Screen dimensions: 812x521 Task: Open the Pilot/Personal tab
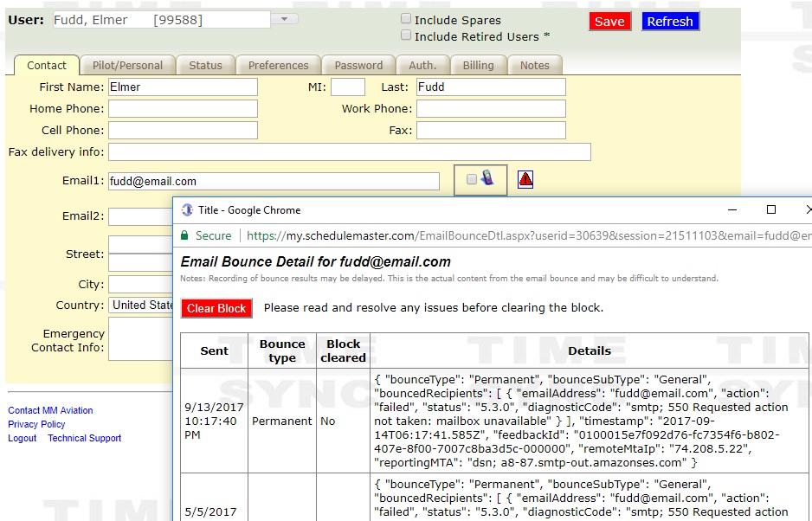(x=127, y=65)
